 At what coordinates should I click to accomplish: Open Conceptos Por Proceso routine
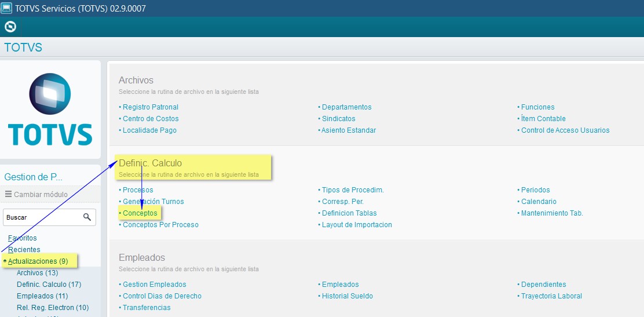coord(160,224)
